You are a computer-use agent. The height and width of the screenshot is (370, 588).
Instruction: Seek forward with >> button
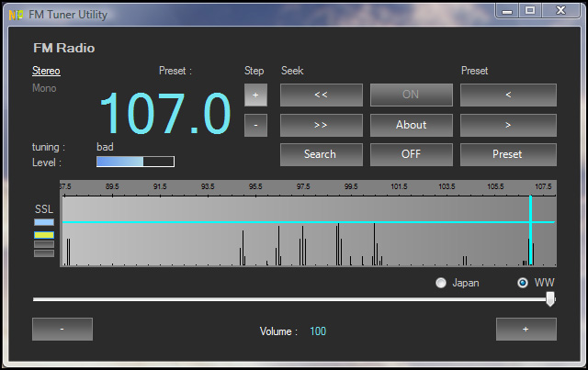[322, 125]
